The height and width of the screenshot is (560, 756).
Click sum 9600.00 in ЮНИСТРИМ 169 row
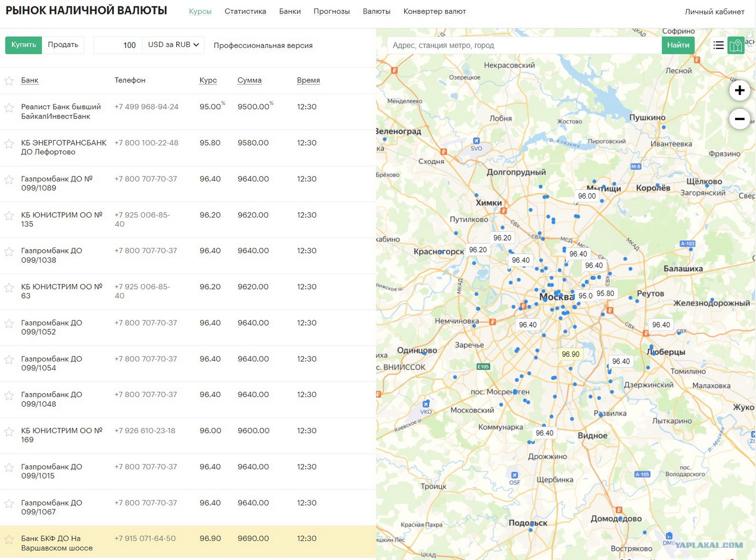pos(253,430)
